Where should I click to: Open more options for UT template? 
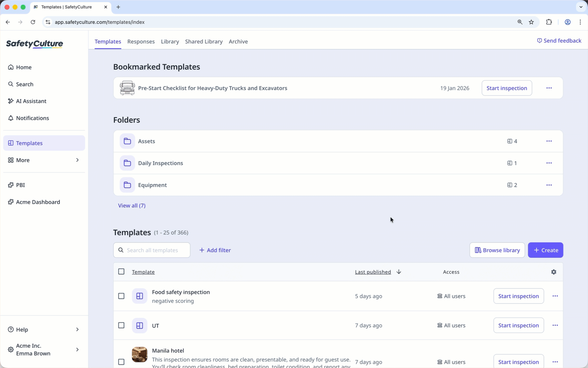pos(555,325)
